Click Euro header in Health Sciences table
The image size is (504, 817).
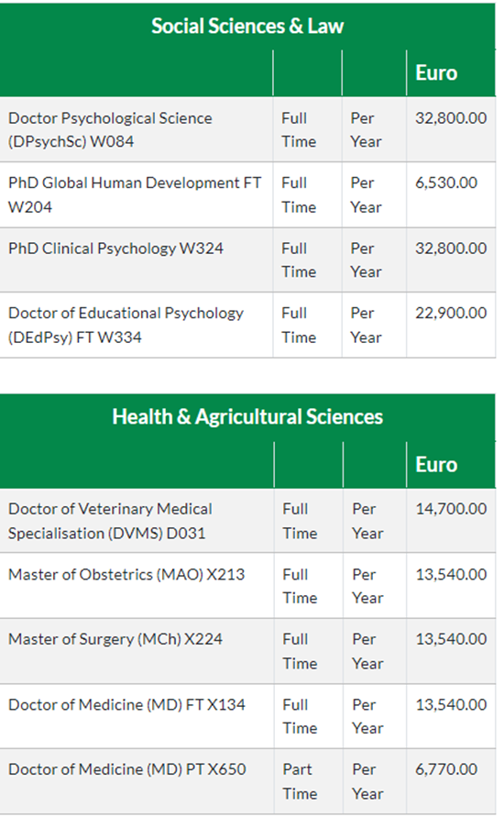[x=436, y=464]
